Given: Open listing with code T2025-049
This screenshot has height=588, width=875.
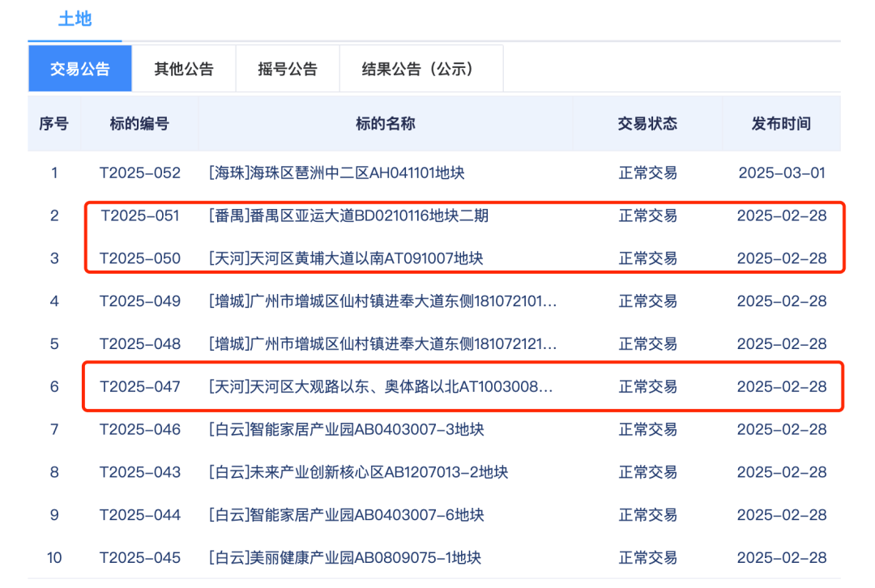Looking at the screenshot, I should click(x=382, y=301).
